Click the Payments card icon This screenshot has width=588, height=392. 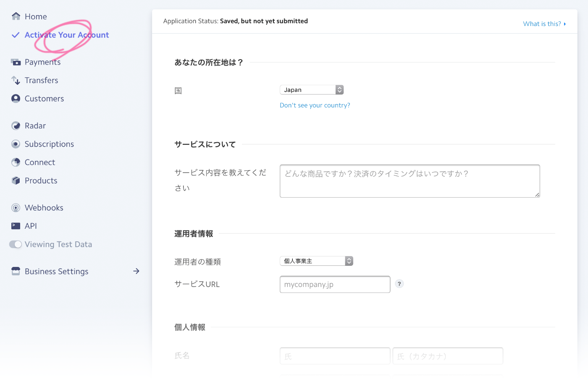(x=16, y=62)
